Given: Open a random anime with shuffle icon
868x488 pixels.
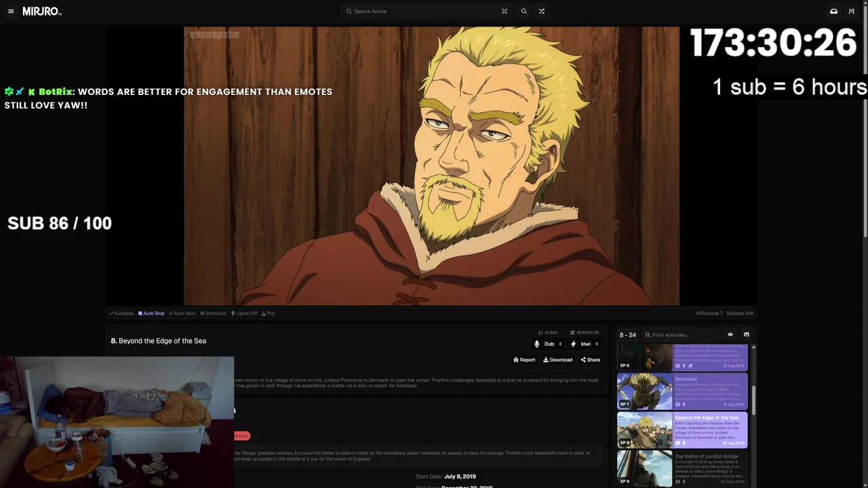Looking at the screenshot, I should 541,12.
